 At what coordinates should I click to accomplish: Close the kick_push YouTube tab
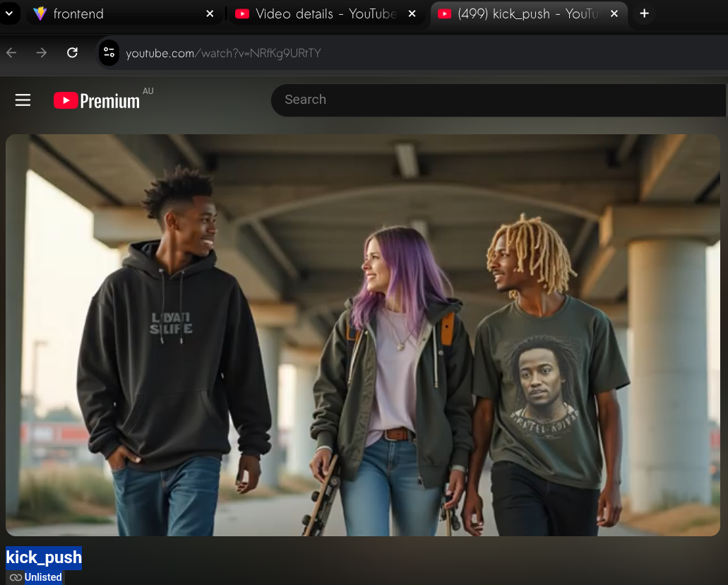(x=614, y=14)
